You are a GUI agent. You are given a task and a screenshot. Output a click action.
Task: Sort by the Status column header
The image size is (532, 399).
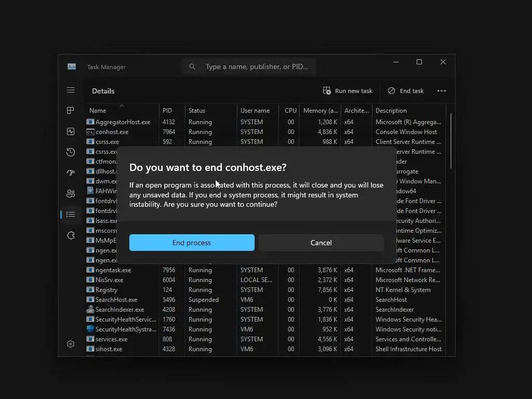pos(211,110)
